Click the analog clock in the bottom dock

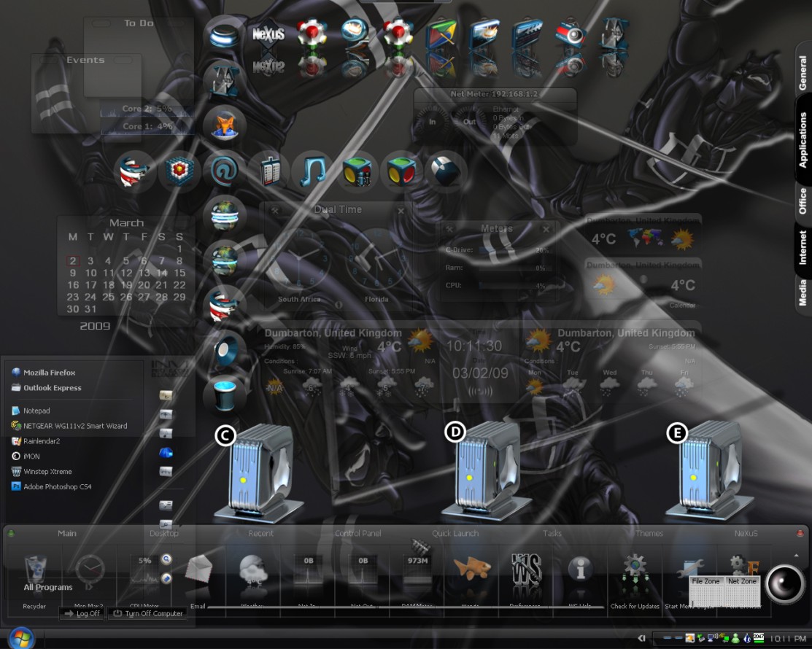pos(90,570)
